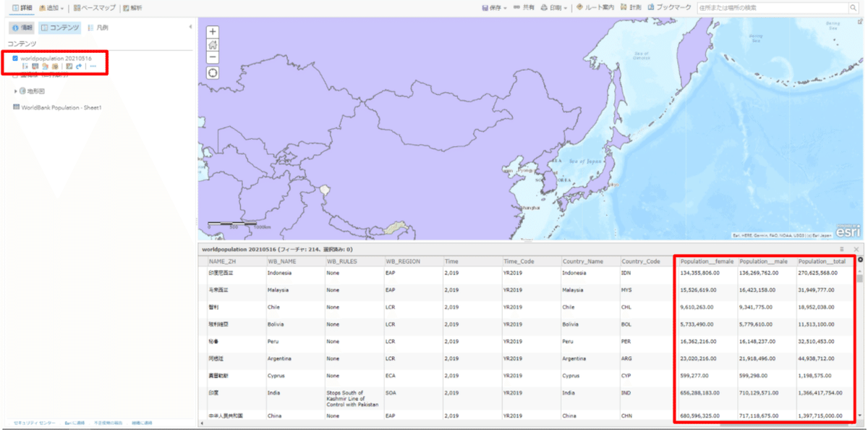This screenshot has width=868, height=430.
Task: Click 710,129,571.00 India male cell
Action: point(760,392)
